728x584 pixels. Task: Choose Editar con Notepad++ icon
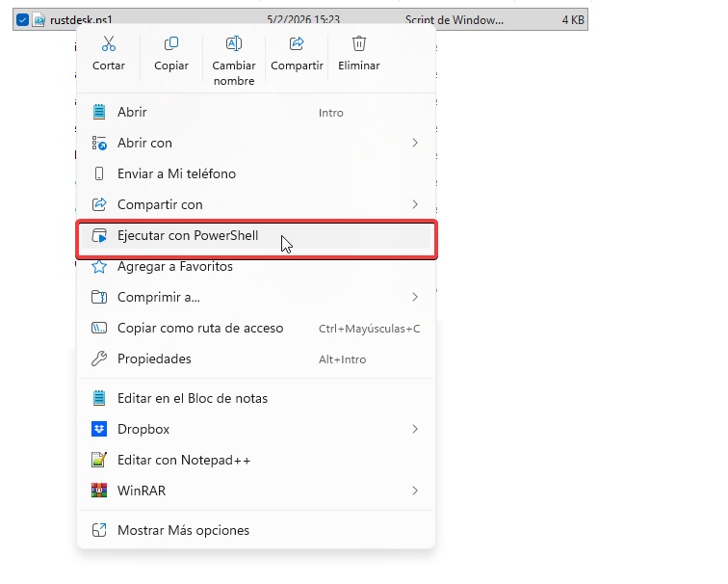pos(98,460)
